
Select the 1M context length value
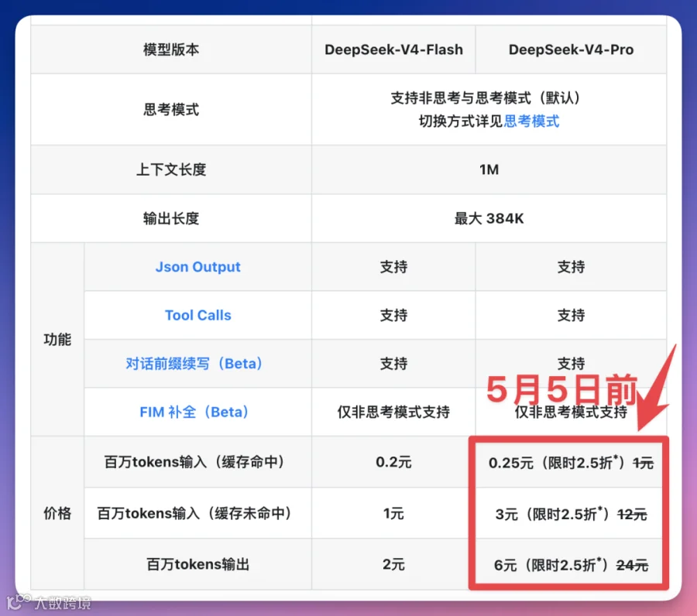(x=489, y=169)
